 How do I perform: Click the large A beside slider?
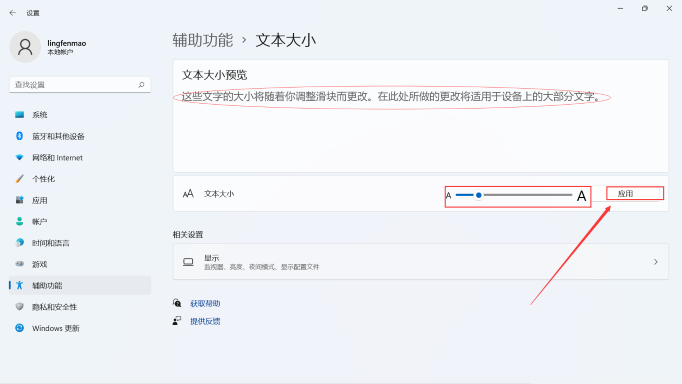pos(581,196)
